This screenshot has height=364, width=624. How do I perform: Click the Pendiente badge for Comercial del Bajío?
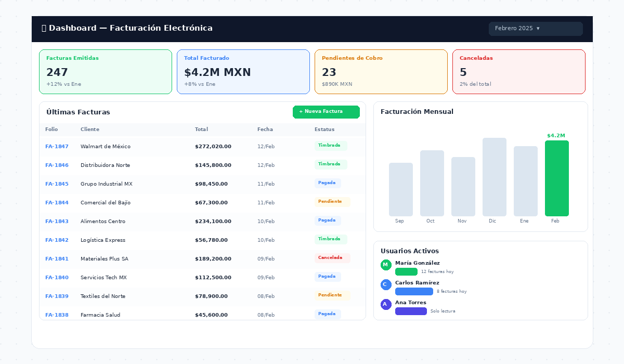pos(332,202)
